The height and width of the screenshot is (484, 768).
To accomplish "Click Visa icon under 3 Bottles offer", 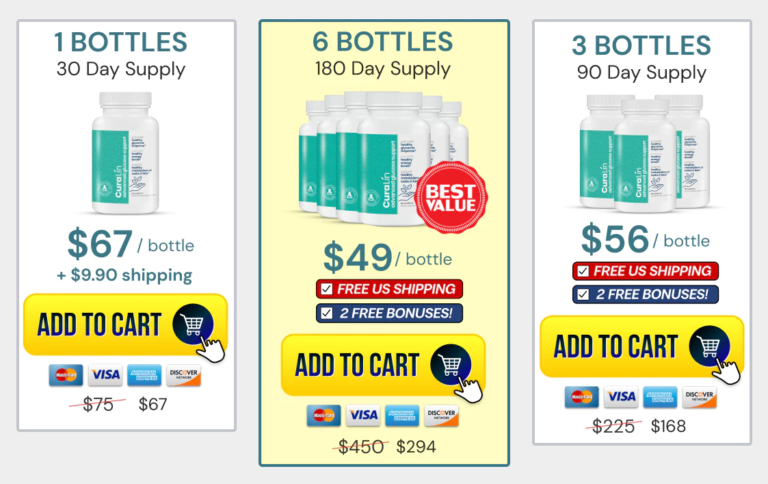I will [x=621, y=397].
